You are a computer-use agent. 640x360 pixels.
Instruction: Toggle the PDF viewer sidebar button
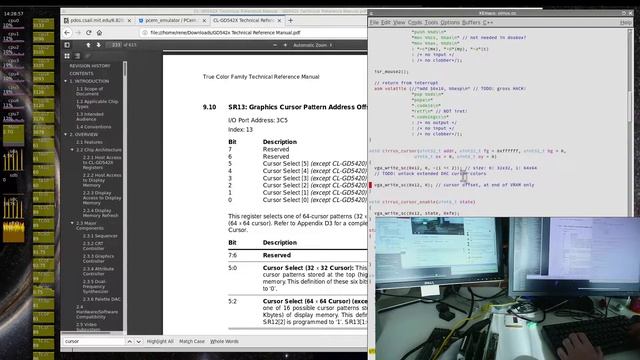pyautogui.click(x=67, y=45)
